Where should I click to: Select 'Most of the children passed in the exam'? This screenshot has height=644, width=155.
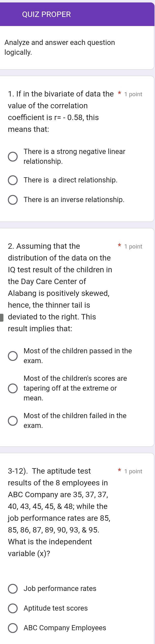13,356
